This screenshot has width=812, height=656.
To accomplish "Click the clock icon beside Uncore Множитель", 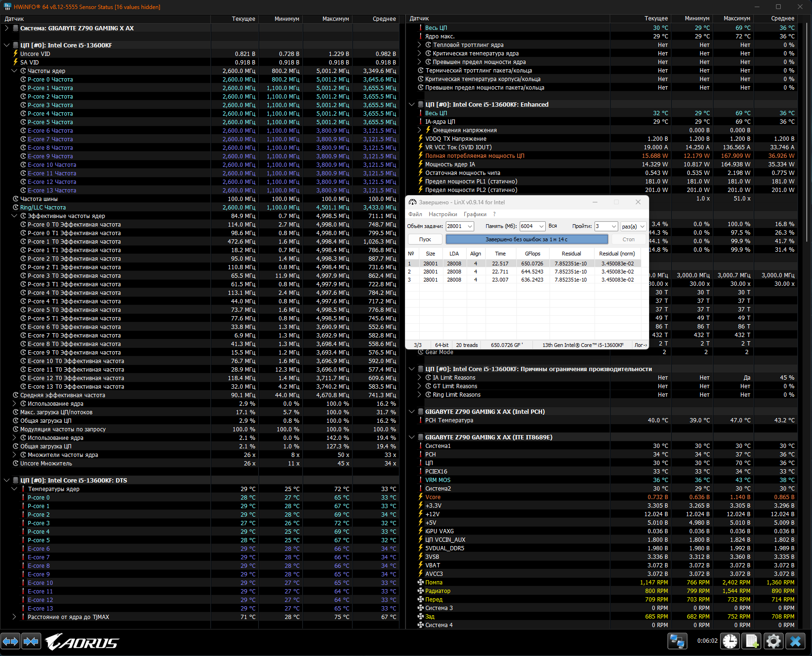I will [16, 463].
